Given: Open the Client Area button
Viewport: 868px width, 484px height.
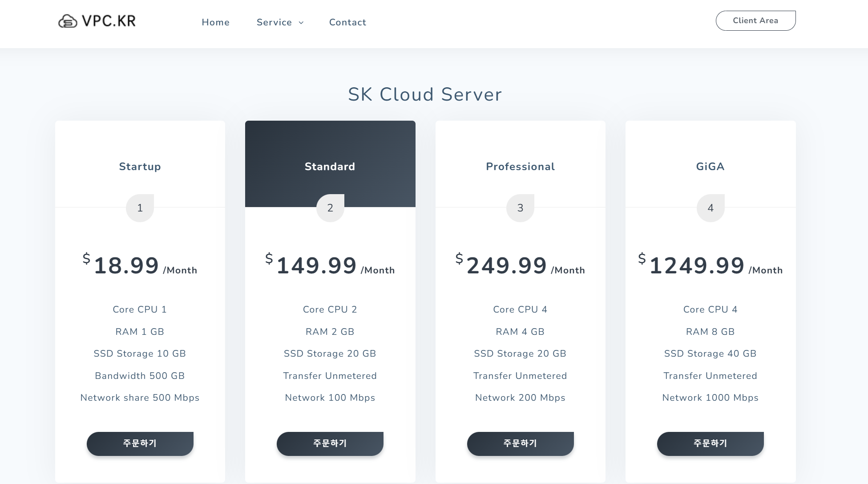Looking at the screenshot, I should tap(755, 20).
